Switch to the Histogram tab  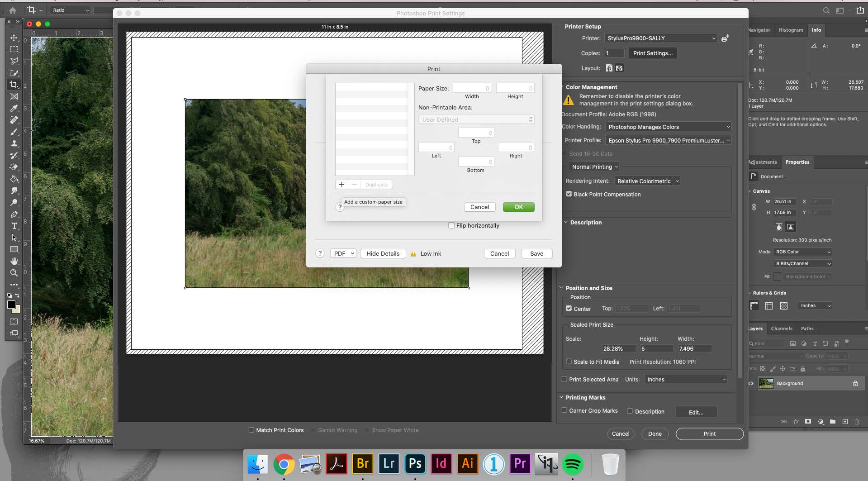791,30
